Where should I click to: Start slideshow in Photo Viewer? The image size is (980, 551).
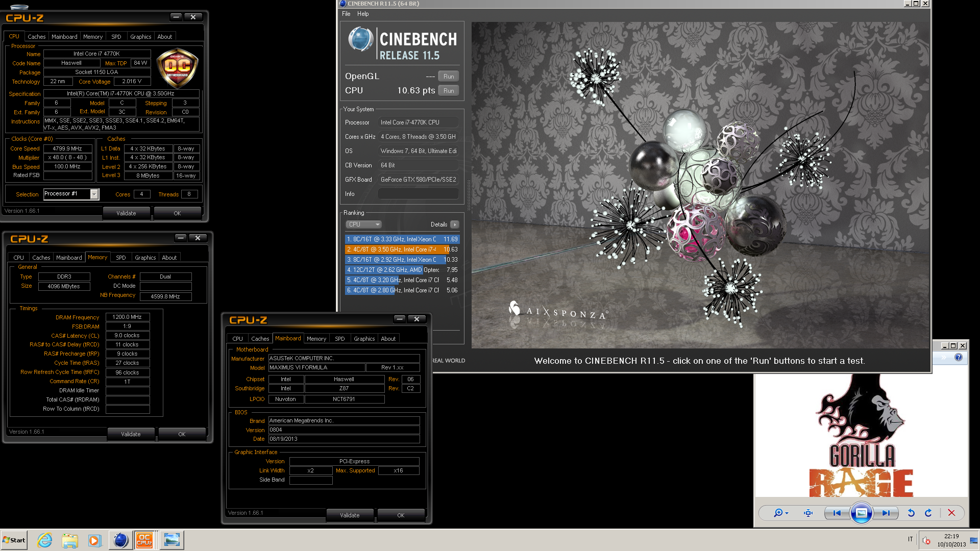(861, 513)
